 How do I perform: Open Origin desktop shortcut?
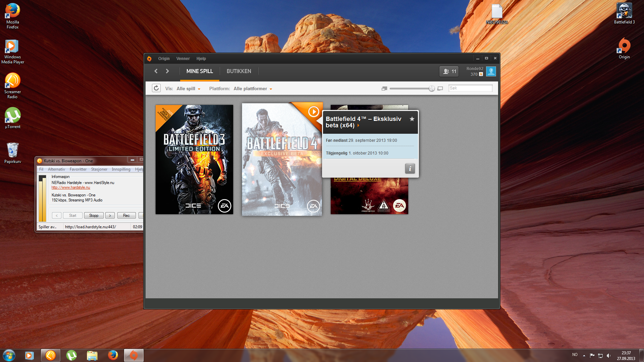click(x=624, y=48)
